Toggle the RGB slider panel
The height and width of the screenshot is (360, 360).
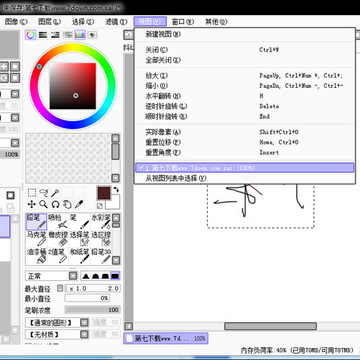tap(43, 34)
